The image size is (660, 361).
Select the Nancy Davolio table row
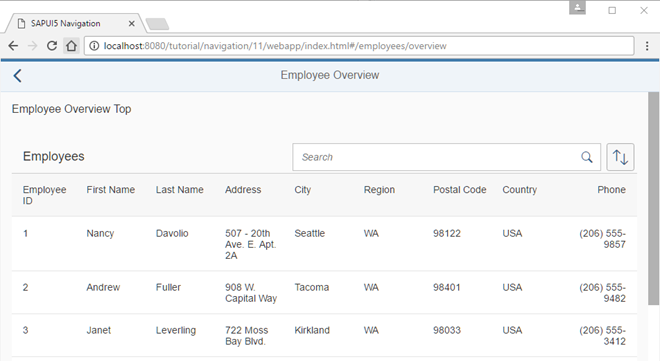[324, 244]
